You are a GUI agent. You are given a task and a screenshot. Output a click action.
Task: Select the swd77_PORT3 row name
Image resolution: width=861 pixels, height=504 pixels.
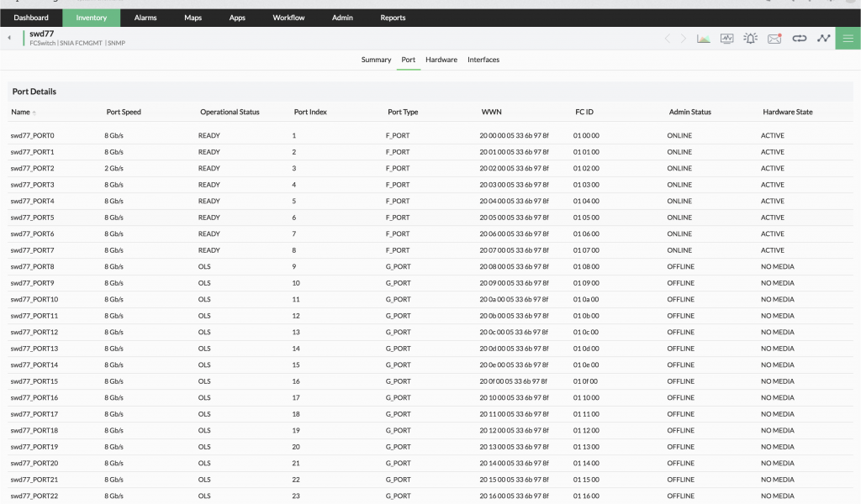pos(33,185)
